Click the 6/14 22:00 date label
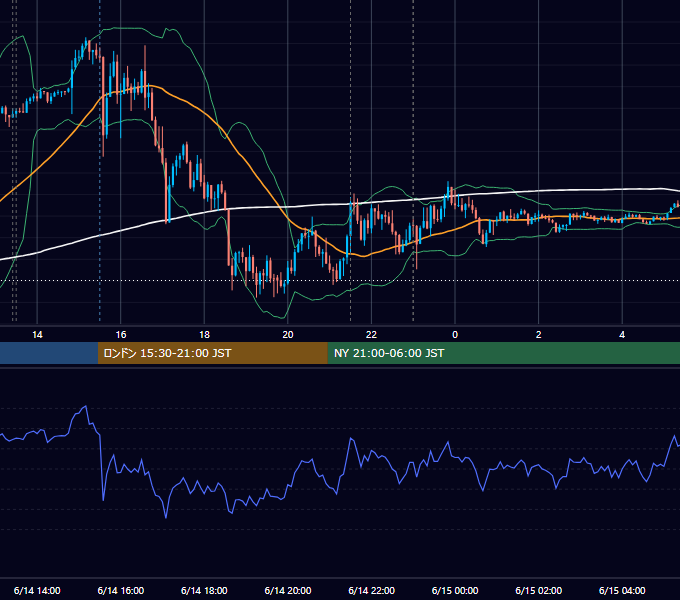This screenshot has width=680, height=600. [372, 590]
